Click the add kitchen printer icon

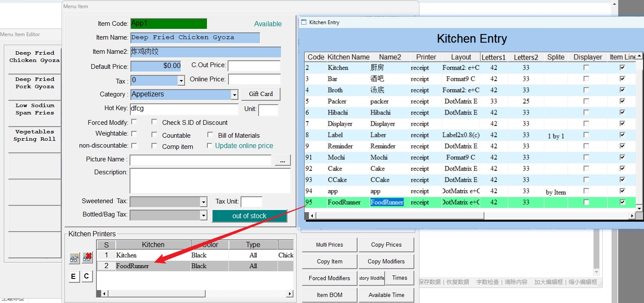[x=74, y=258]
